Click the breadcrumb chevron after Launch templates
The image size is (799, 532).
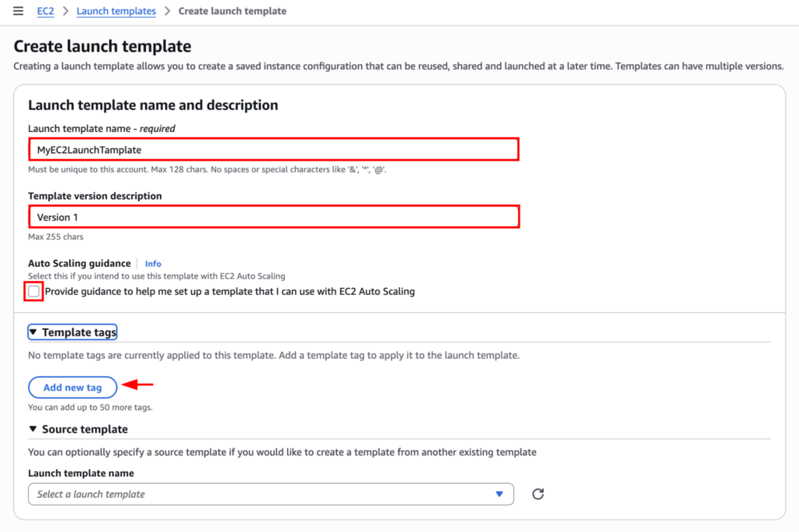[167, 12]
